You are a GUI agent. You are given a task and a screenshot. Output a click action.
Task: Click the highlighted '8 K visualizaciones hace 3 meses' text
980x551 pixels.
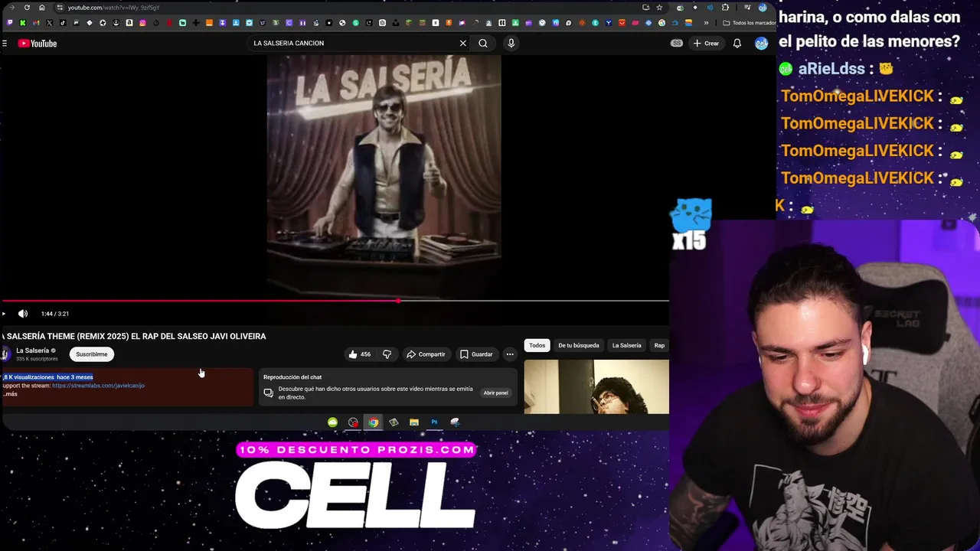pyautogui.click(x=48, y=377)
